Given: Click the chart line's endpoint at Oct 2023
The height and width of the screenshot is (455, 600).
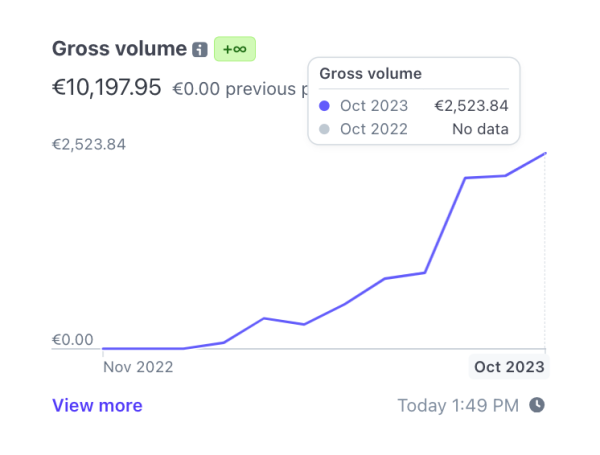Looking at the screenshot, I should (x=546, y=153).
